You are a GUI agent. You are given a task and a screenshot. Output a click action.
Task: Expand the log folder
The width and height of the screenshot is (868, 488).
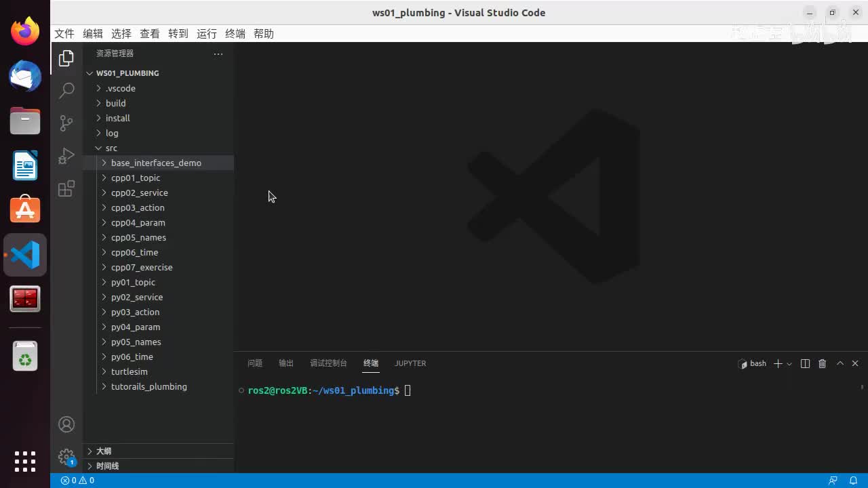coord(159,133)
